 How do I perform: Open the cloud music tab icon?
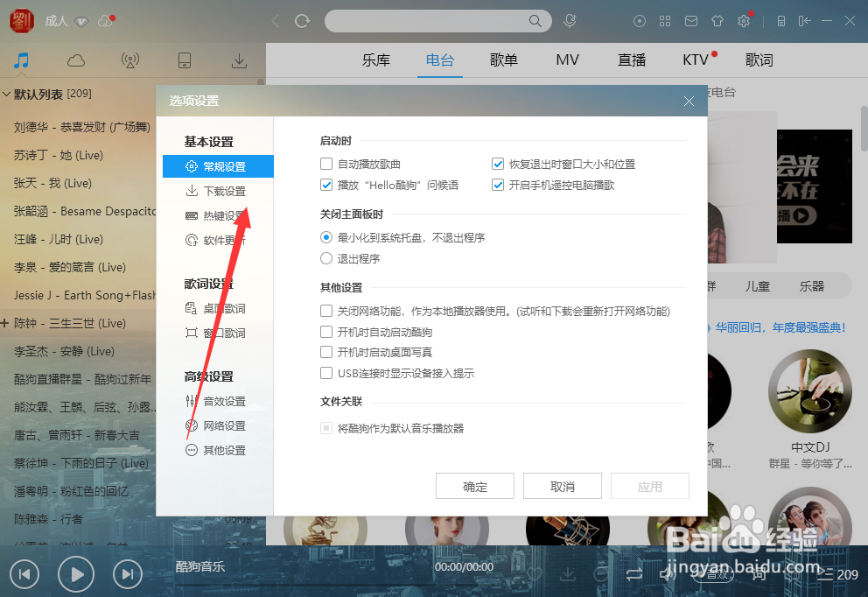[x=76, y=60]
